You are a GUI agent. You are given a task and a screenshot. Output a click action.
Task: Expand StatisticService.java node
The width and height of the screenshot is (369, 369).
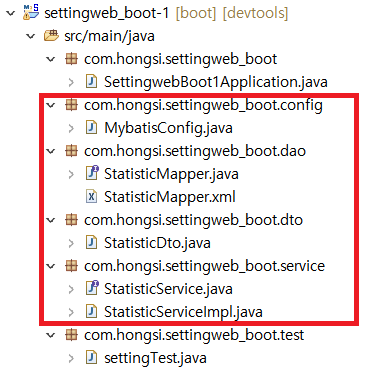71,289
